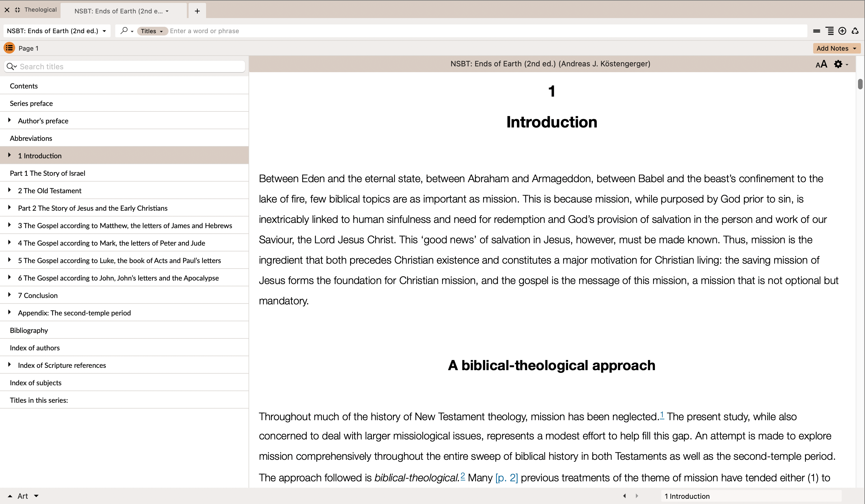Expand the 2 The Old Testament entry
Screen dimensions: 865x504
click(10, 190)
